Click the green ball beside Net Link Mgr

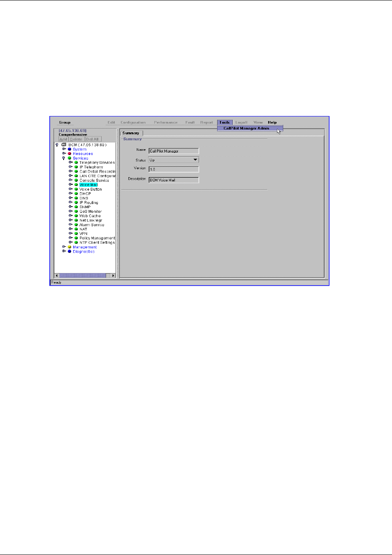(x=76, y=220)
